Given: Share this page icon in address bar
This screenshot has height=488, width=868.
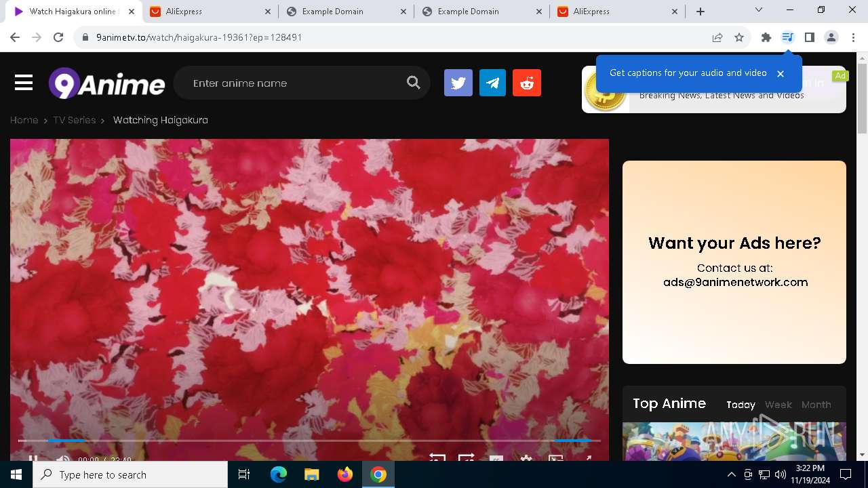Looking at the screenshot, I should pos(717,37).
